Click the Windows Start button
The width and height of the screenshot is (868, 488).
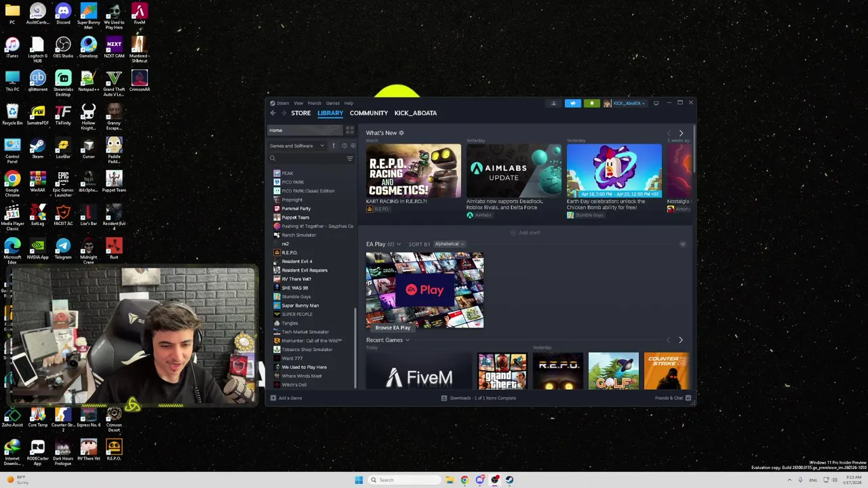(x=359, y=480)
